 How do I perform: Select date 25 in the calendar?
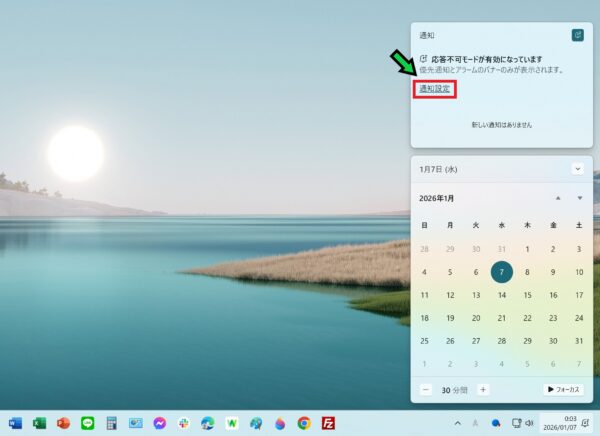click(424, 341)
